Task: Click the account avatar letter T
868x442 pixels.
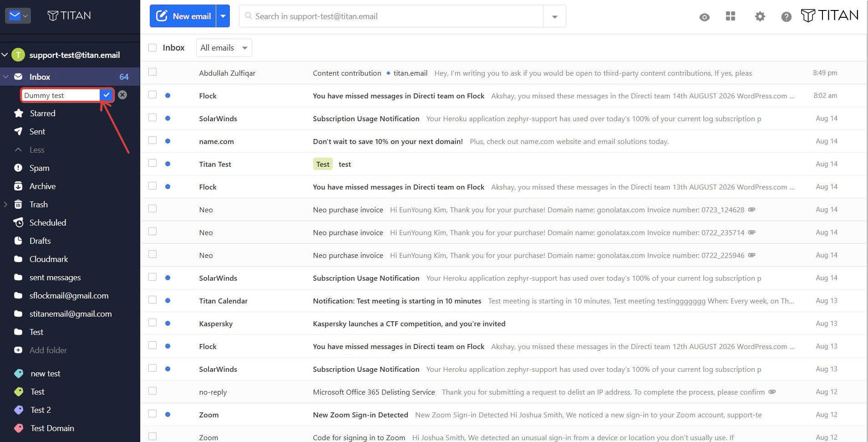Action: (x=18, y=55)
